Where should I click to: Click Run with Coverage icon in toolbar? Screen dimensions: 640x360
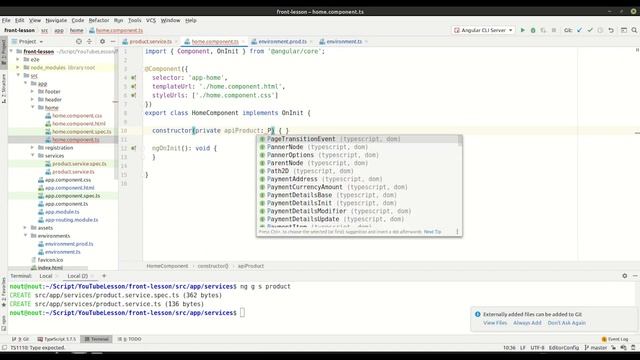click(543, 30)
